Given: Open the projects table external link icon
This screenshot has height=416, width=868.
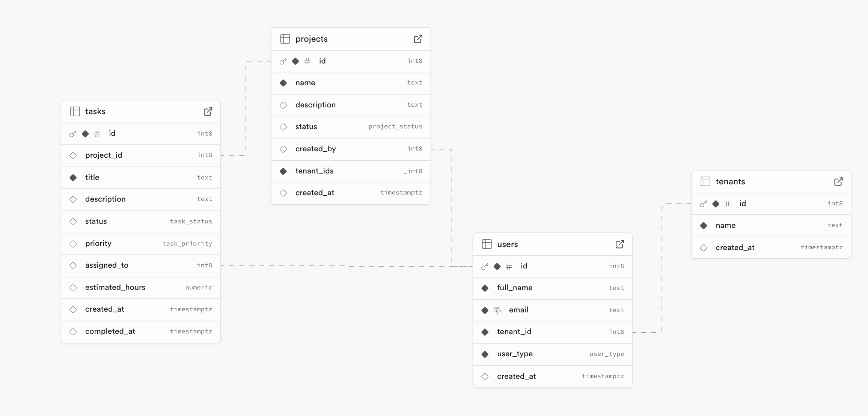Looking at the screenshot, I should 418,39.
